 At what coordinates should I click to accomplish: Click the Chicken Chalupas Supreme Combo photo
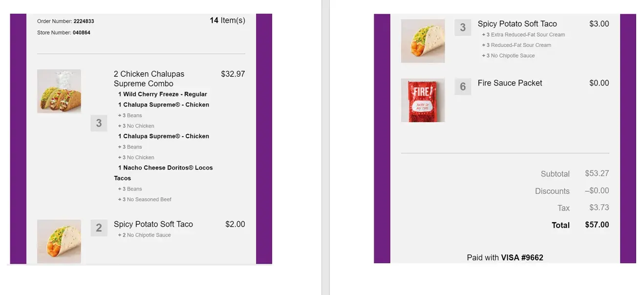[59, 91]
